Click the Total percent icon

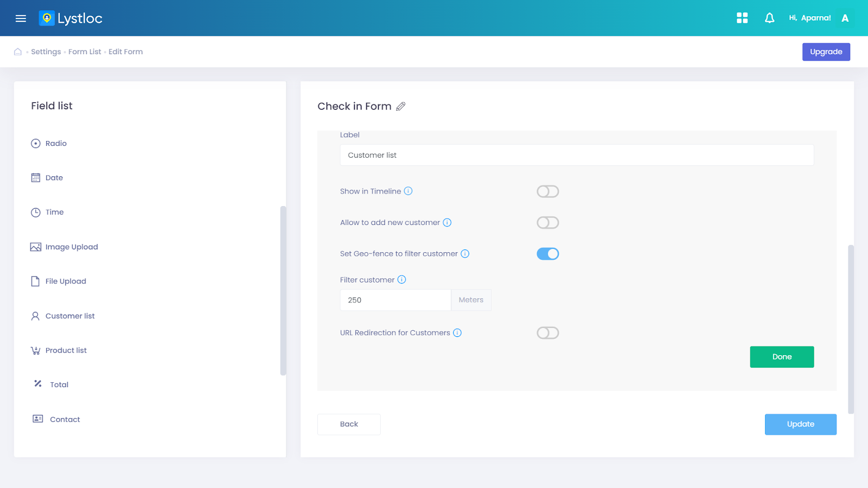tap(38, 383)
